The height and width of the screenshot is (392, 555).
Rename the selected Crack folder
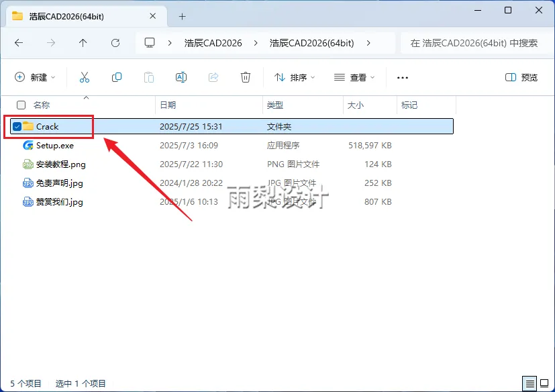coord(181,77)
